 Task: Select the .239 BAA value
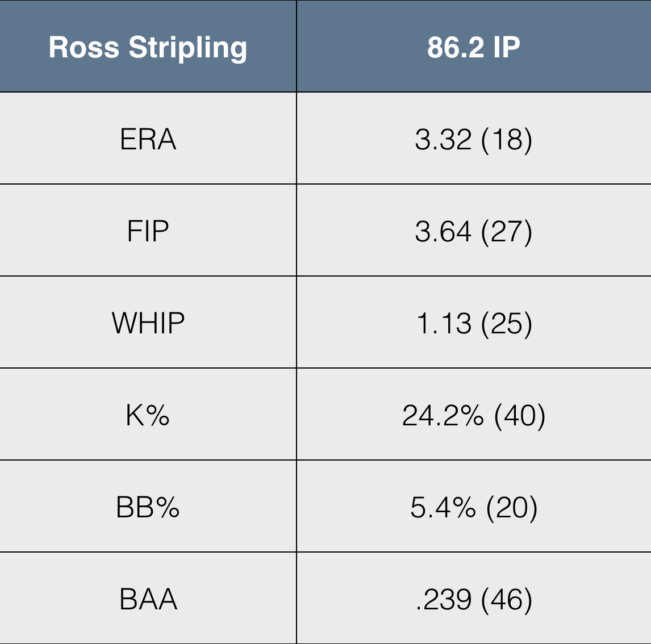[x=443, y=599]
